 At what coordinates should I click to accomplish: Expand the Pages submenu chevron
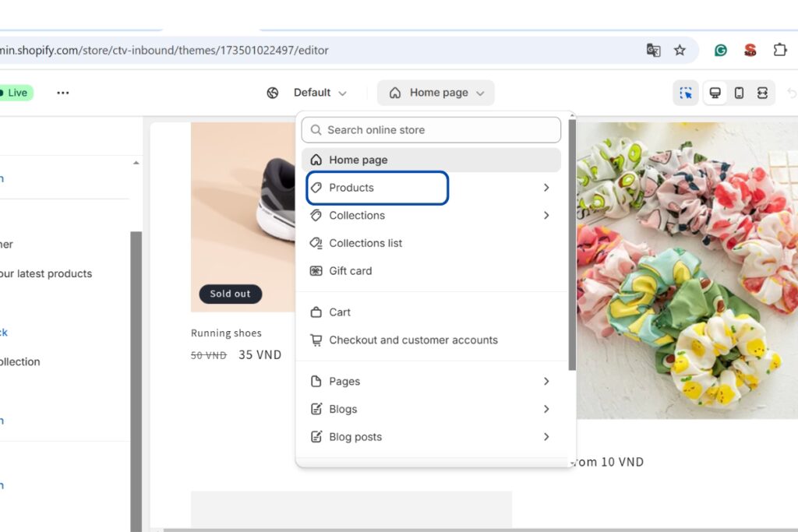tap(546, 381)
